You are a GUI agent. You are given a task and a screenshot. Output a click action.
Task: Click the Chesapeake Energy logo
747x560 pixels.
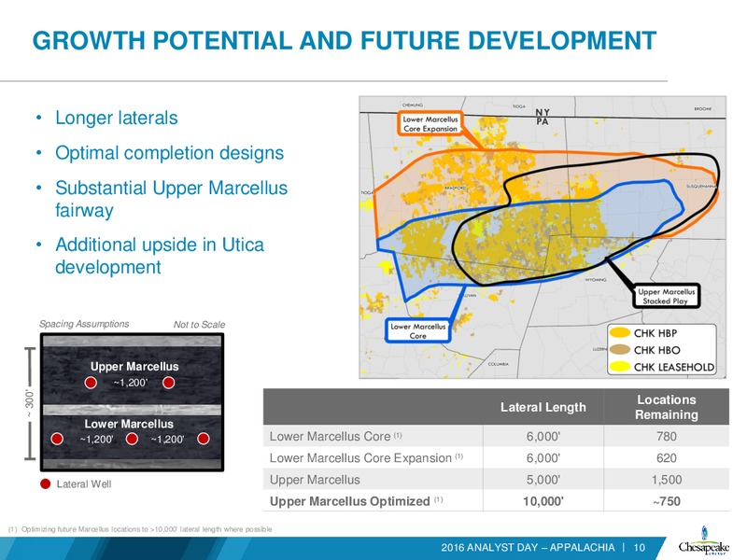(704, 541)
